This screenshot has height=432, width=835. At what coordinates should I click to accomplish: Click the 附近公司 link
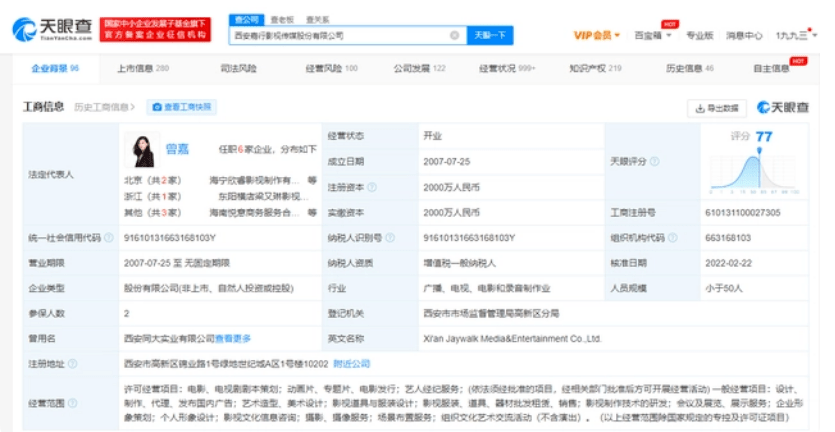pos(351,364)
